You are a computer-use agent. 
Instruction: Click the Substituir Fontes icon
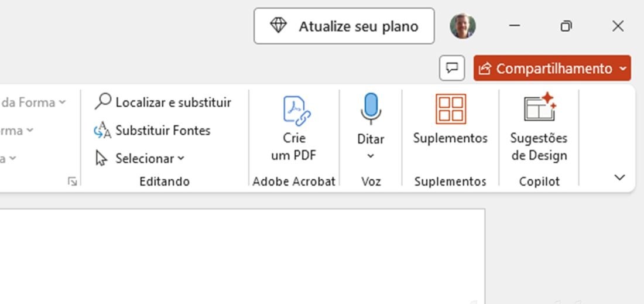click(102, 131)
